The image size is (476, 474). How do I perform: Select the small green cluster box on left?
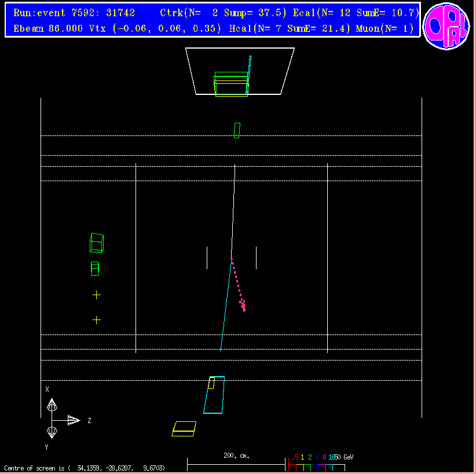pos(95,269)
